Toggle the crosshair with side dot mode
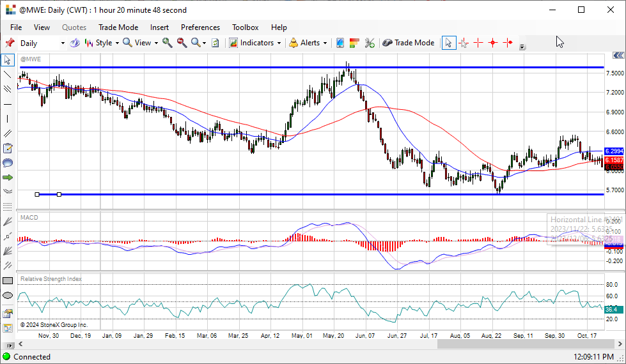Screen dimensions: 626x364 [x=508, y=43]
